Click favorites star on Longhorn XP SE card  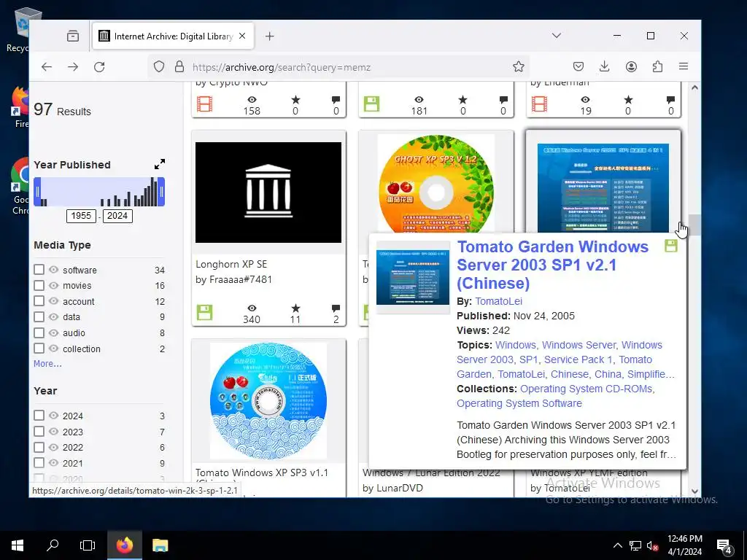click(295, 308)
